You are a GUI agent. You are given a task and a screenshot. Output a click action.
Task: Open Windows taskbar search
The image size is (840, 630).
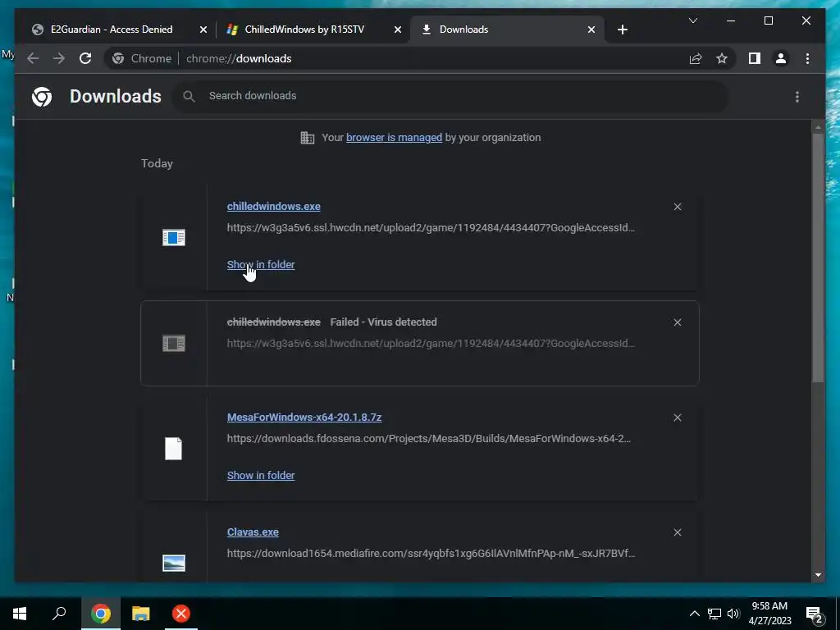pos(59,614)
